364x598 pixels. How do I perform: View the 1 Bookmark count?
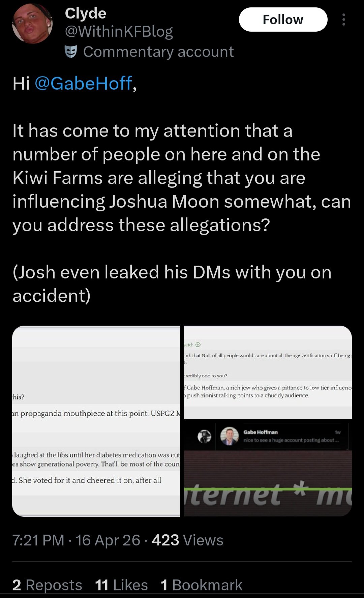click(202, 585)
